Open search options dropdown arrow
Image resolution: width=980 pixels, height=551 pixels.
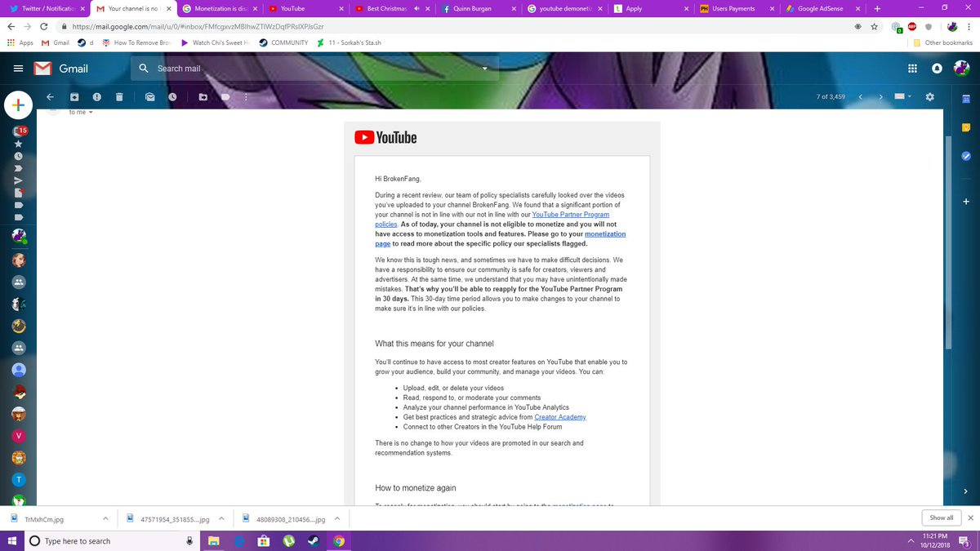(x=486, y=69)
